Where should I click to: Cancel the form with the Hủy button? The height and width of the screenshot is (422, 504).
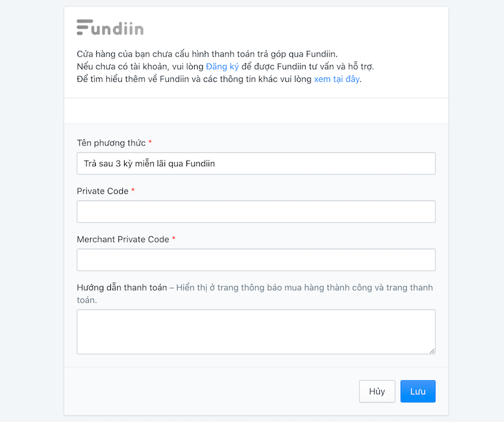click(x=377, y=391)
